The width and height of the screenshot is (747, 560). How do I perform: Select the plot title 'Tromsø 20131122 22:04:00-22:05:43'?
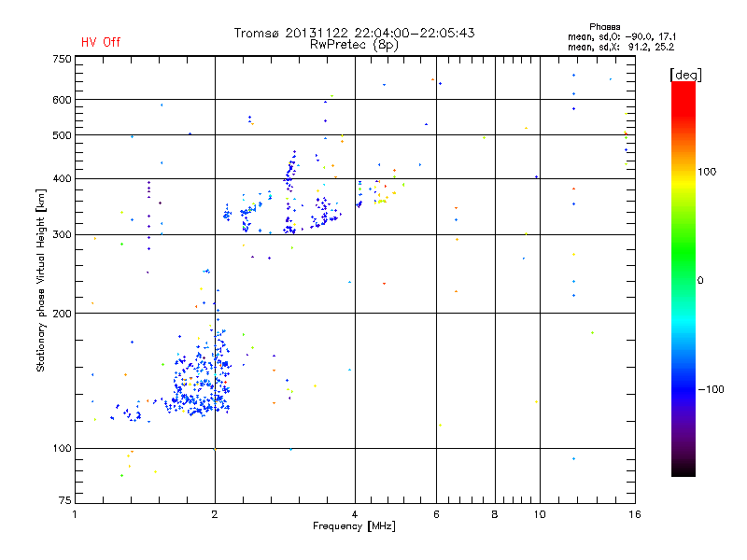354,33
